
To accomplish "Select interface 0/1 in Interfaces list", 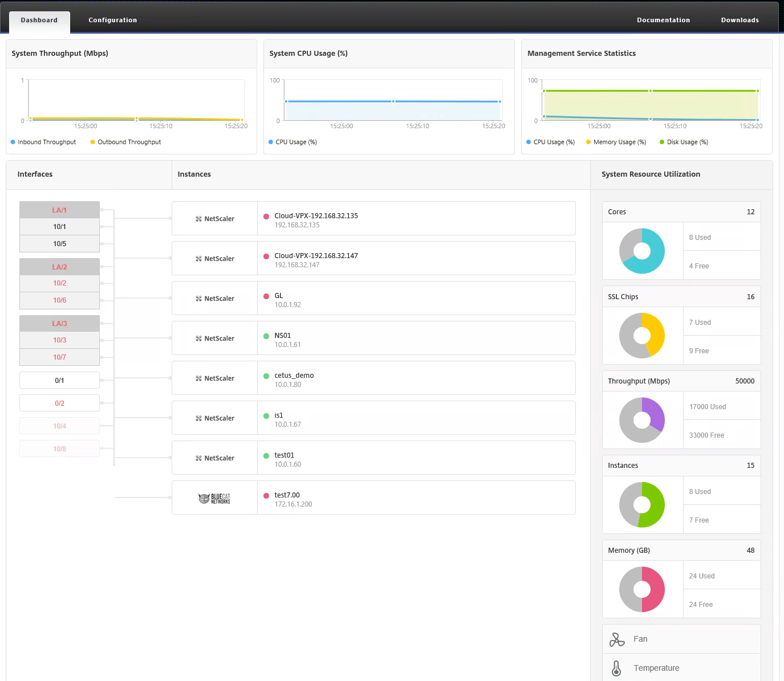I will (x=59, y=380).
